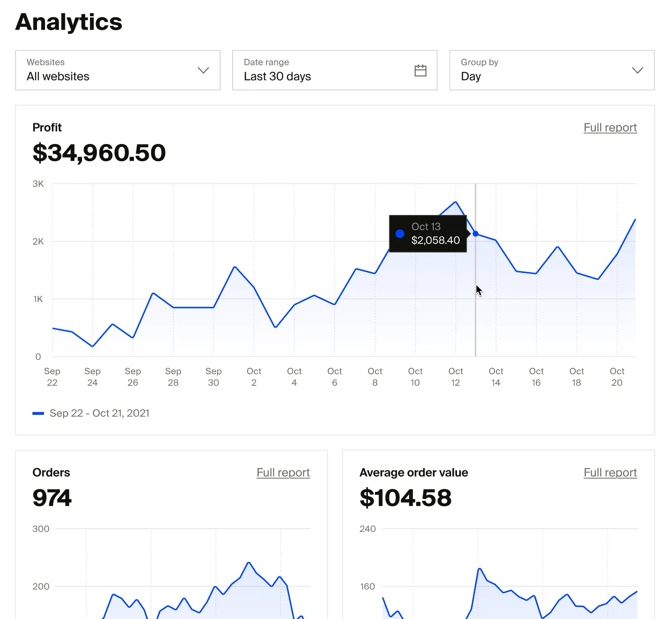Open the Websites dropdown showing All websites
This screenshot has height=619, width=672.
[x=118, y=70]
